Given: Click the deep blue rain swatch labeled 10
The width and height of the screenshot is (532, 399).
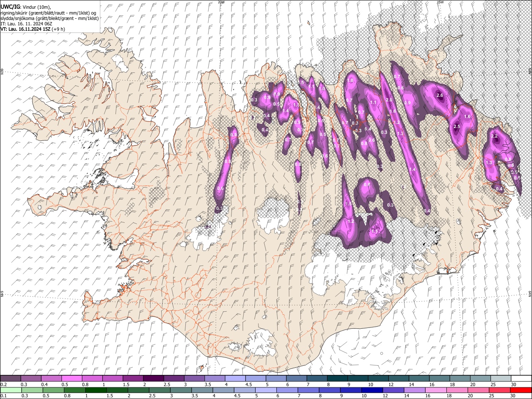Looking at the screenshot, I should [372, 390].
